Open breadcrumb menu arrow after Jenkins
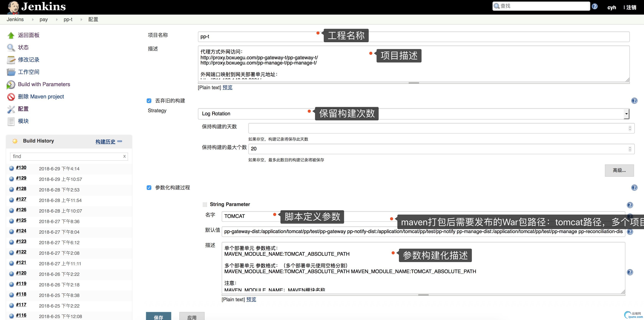 33,20
